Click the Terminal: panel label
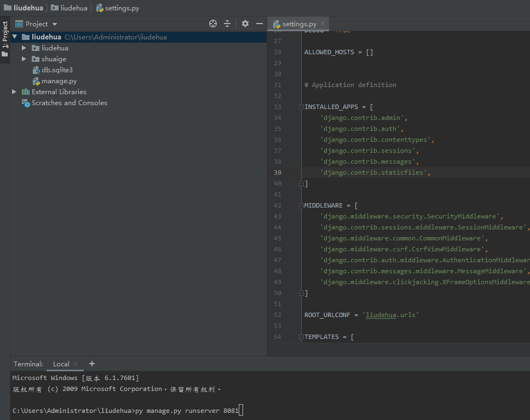Viewport: 530px width, 420px height. point(28,364)
